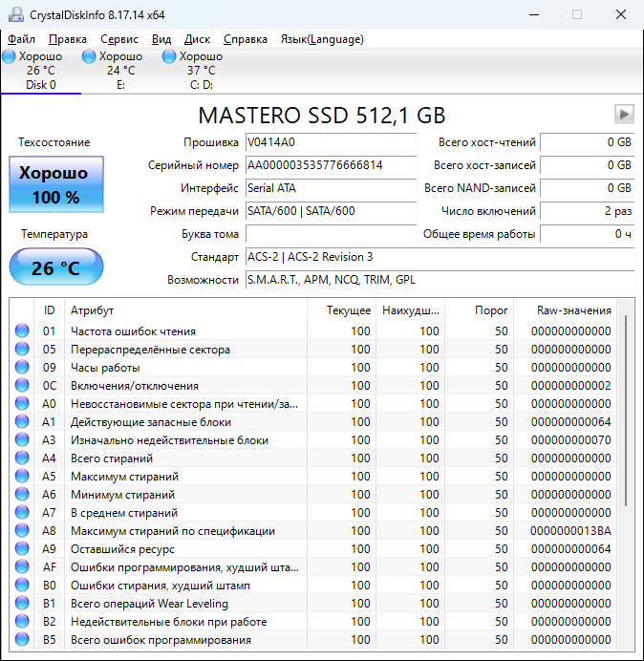
Task: Click the serial number field
Action: 331,165
